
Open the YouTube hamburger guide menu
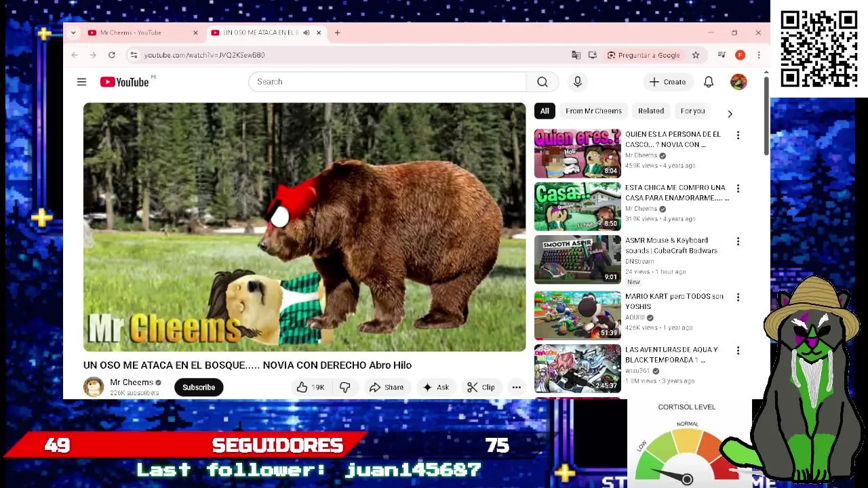pyautogui.click(x=81, y=82)
